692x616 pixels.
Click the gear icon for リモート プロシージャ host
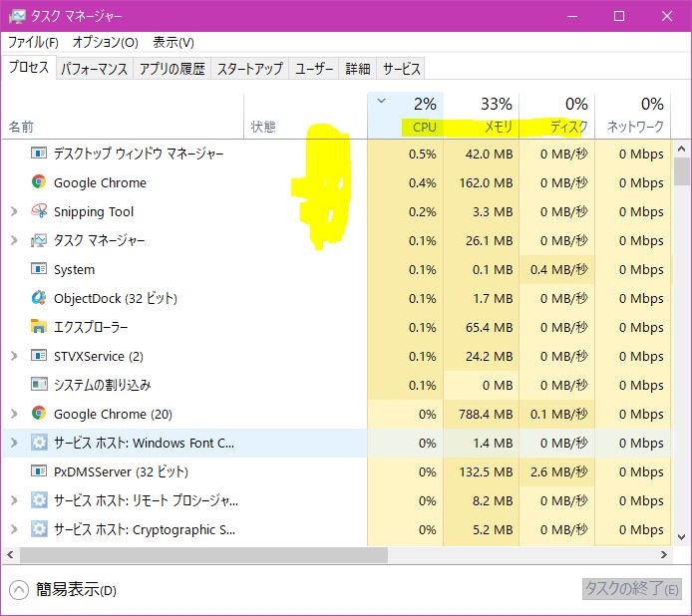tap(39, 500)
